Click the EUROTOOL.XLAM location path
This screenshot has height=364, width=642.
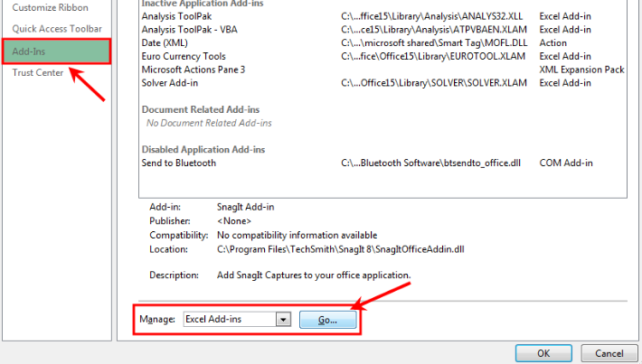[x=433, y=56]
